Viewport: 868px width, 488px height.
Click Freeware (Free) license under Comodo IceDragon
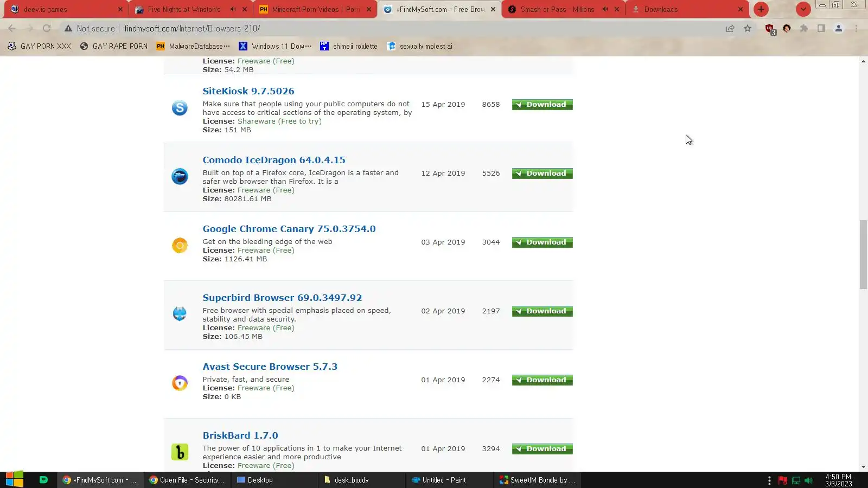click(266, 190)
